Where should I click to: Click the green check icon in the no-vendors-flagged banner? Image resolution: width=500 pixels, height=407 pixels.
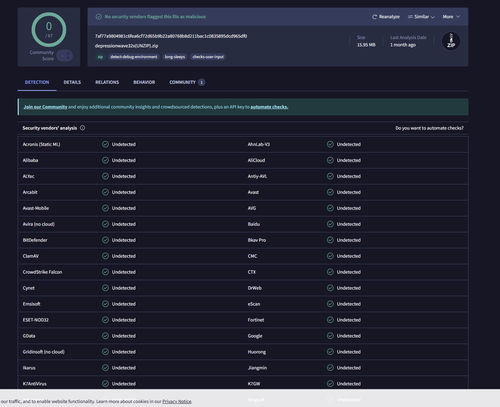[x=99, y=17]
